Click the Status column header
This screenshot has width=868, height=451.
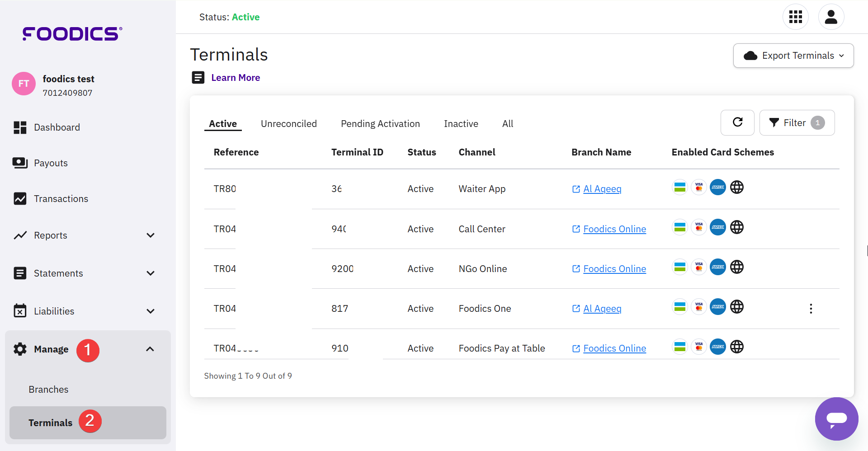[x=422, y=152]
